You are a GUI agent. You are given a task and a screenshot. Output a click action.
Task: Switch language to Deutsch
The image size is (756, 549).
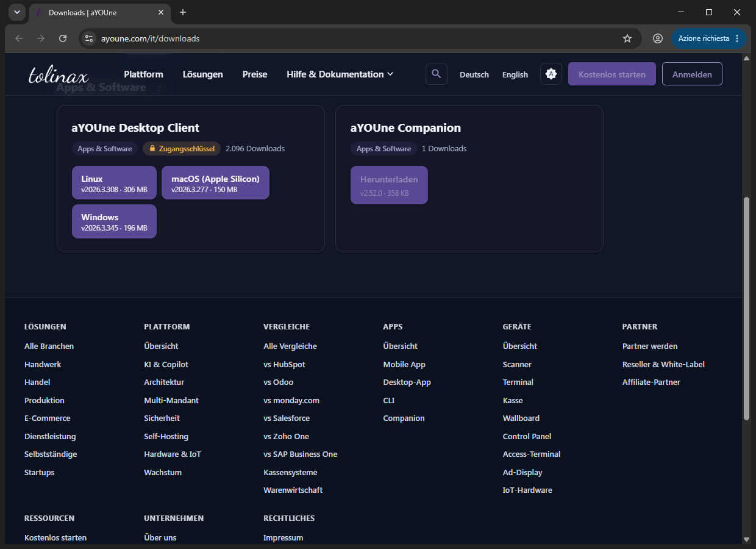pos(474,74)
